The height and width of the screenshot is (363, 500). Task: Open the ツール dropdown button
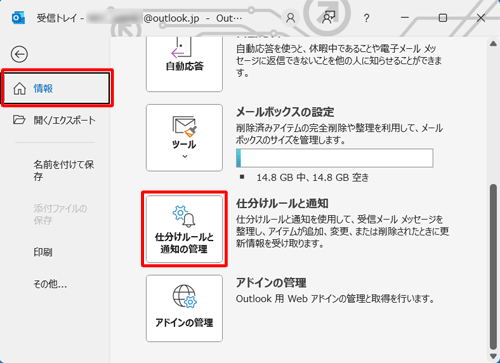(x=184, y=138)
